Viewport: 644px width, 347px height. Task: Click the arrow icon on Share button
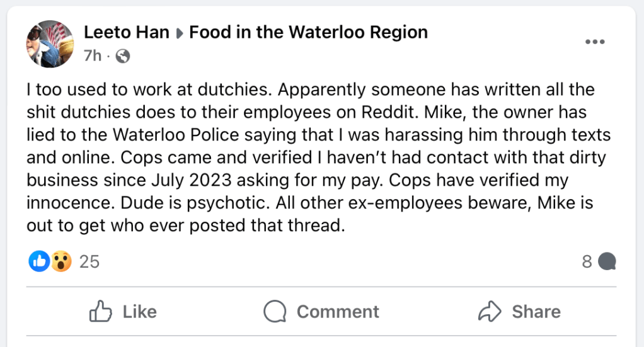click(x=490, y=311)
